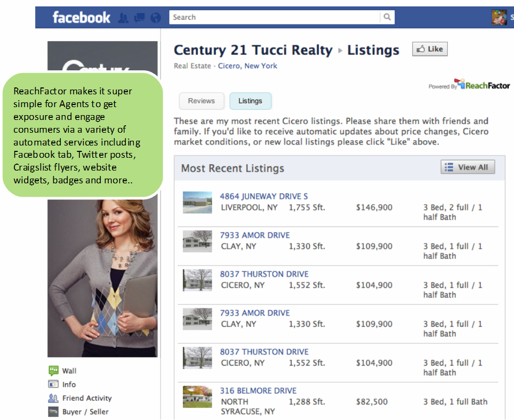This screenshot has width=514, height=420.
Task: Click the View All listings button
Action: tap(468, 167)
